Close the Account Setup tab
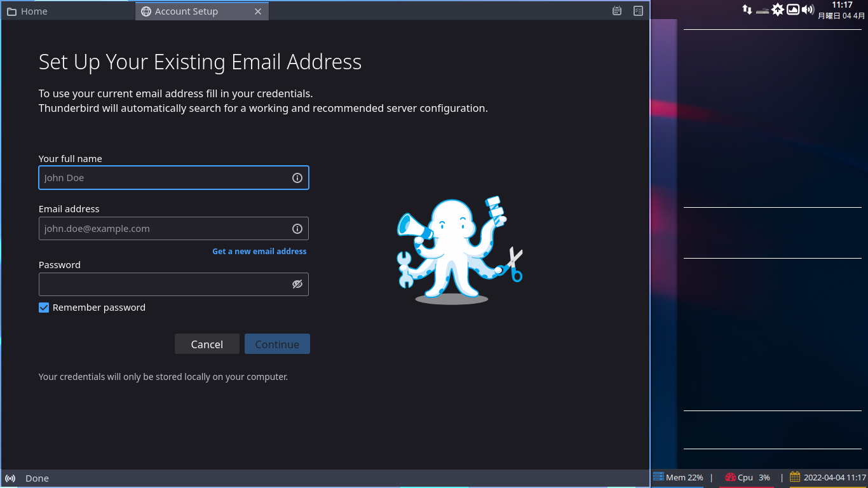The width and height of the screenshot is (868, 488). 258,11
